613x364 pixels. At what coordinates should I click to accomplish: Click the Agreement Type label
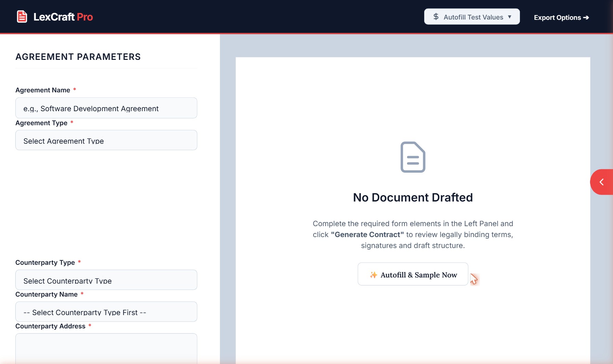click(x=41, y=123)
